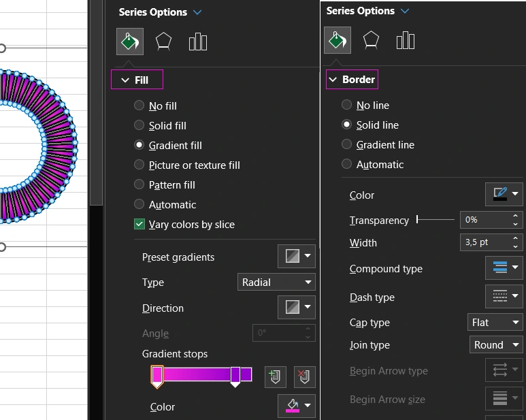The image size is (526, 420).
Task: Click the border Width value field
Action: (x=484, y=242)
